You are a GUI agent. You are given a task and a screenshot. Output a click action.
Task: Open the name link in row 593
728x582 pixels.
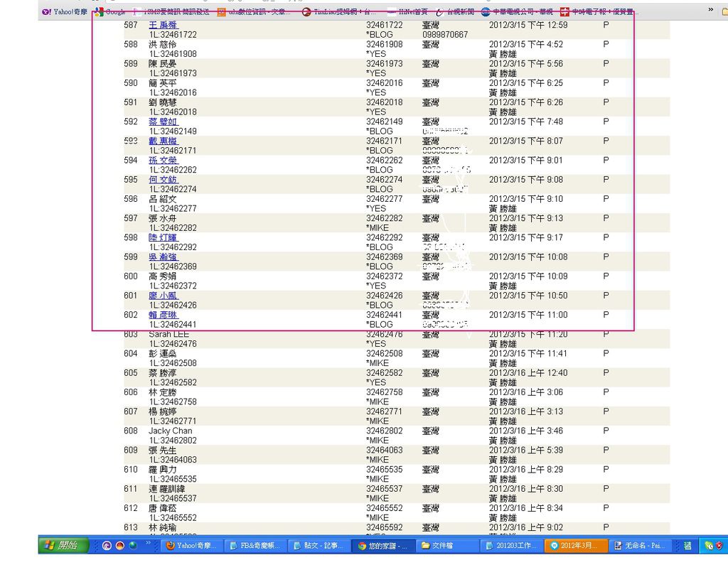click(x=163, y=141)
